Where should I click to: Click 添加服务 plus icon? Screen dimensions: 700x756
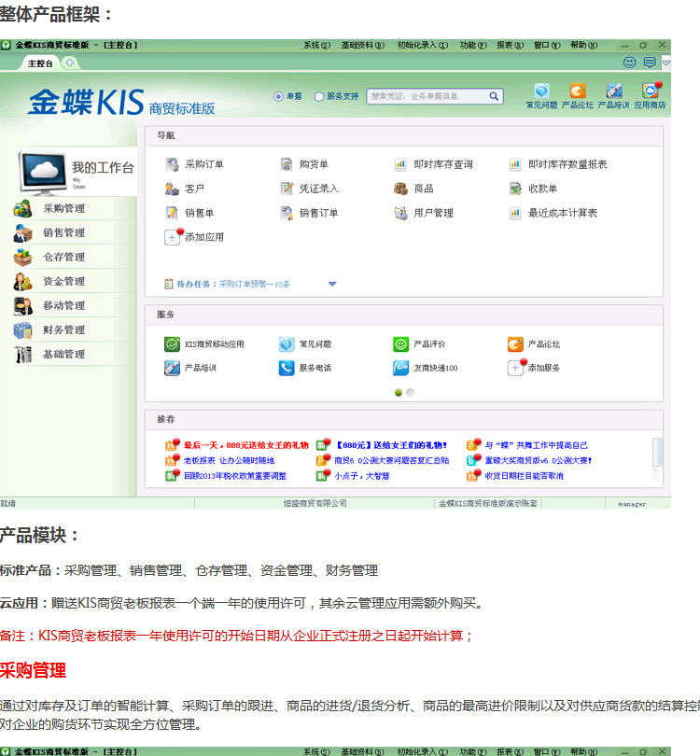click(x=515, y=368)
